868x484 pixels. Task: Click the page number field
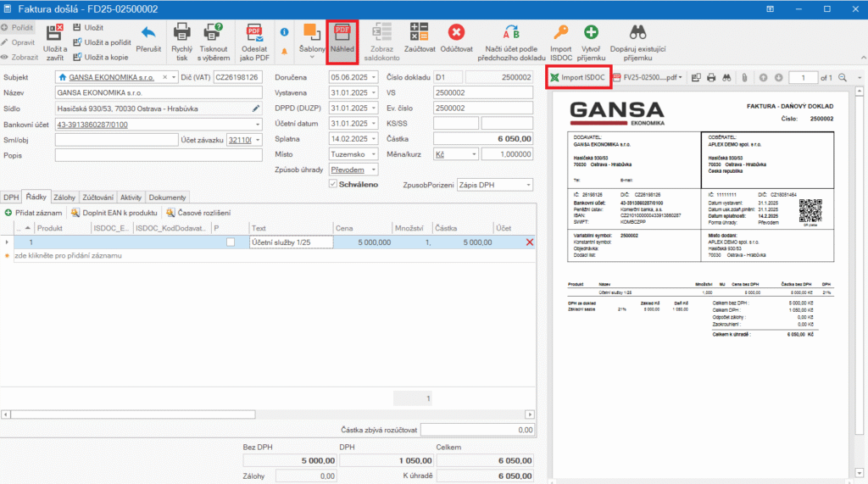[x=803, y=77]
